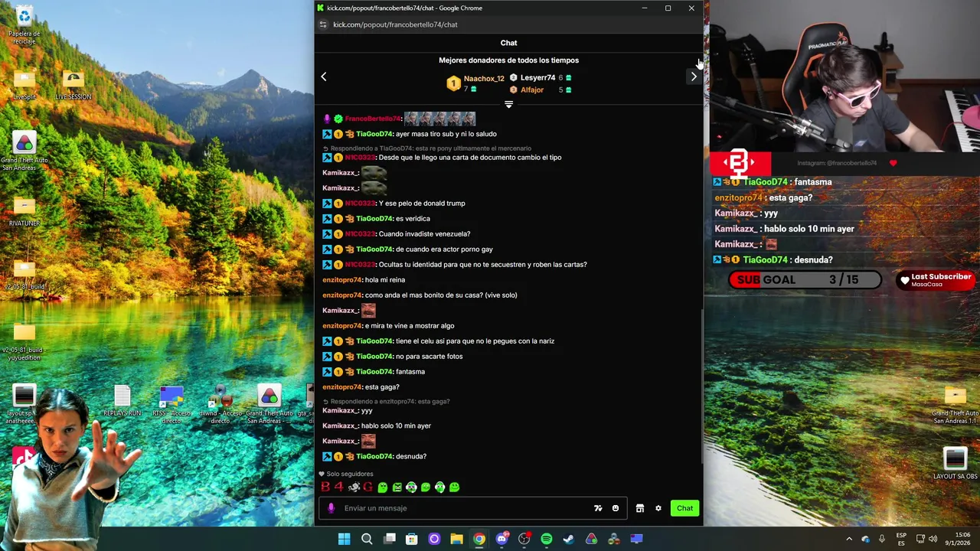Open Alfajor donor profile
The height and width of the screenshot is (551, 980).
point(532,90)
